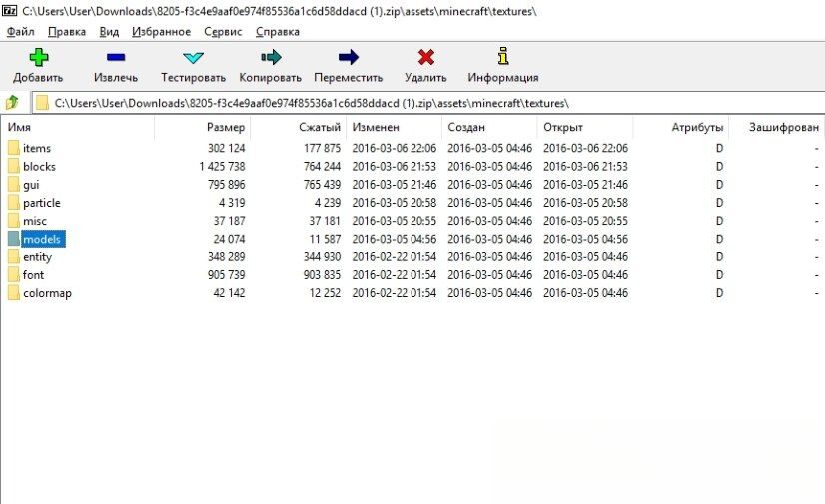
Task: Click the up-one-level folder arrow icon
Action: (13, 103)
